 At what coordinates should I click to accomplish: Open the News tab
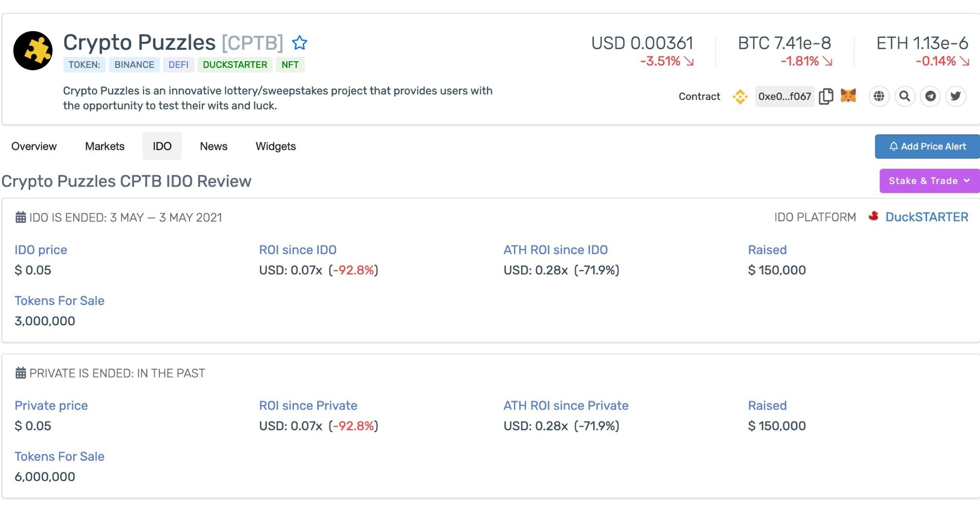point(213,146)
